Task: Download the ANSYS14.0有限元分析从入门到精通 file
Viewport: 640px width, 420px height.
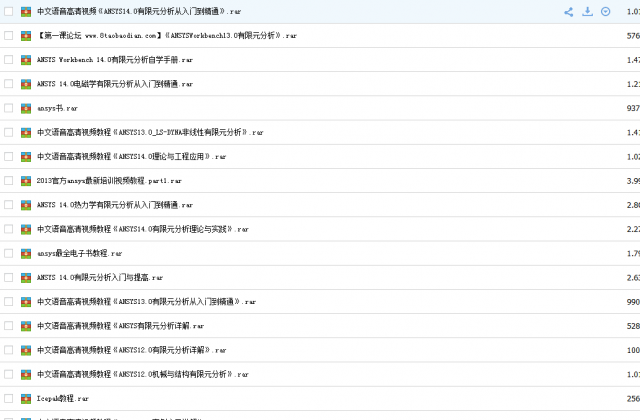Action: pyautogui.click(x=587, y=11)
